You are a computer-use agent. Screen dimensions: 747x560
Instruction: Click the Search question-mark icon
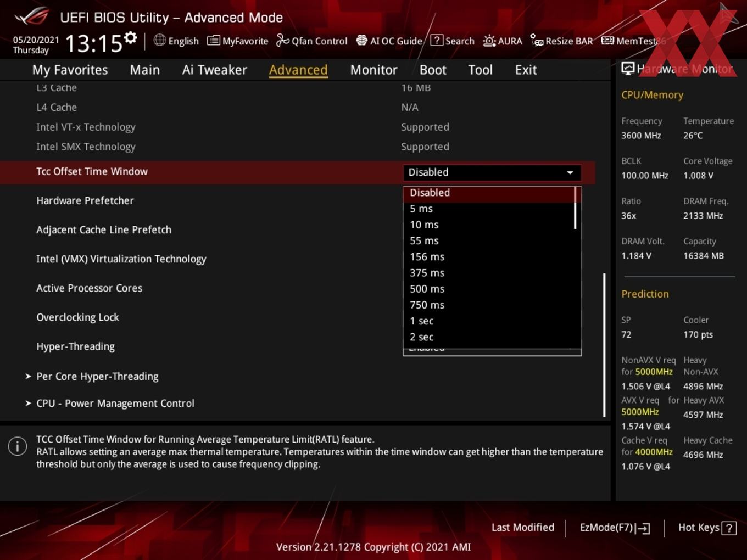[437, 40]
